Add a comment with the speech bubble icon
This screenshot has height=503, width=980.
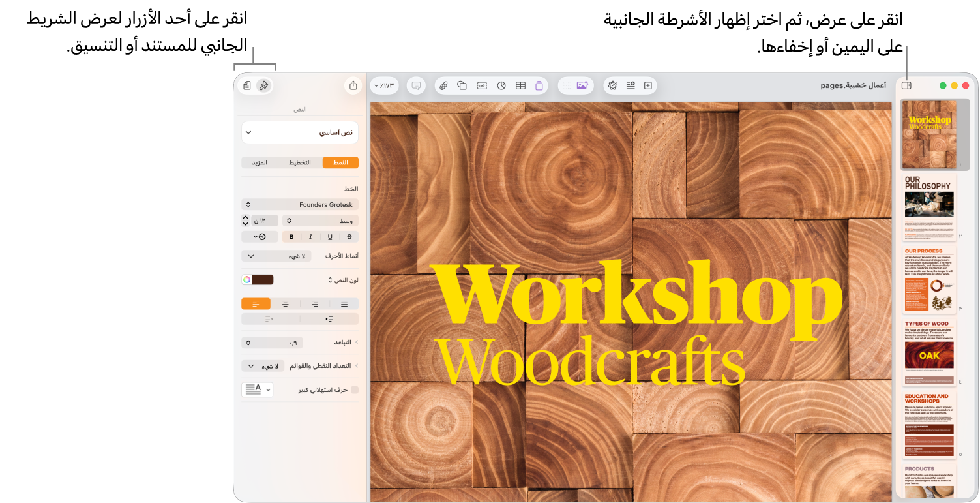coord(416,85)
